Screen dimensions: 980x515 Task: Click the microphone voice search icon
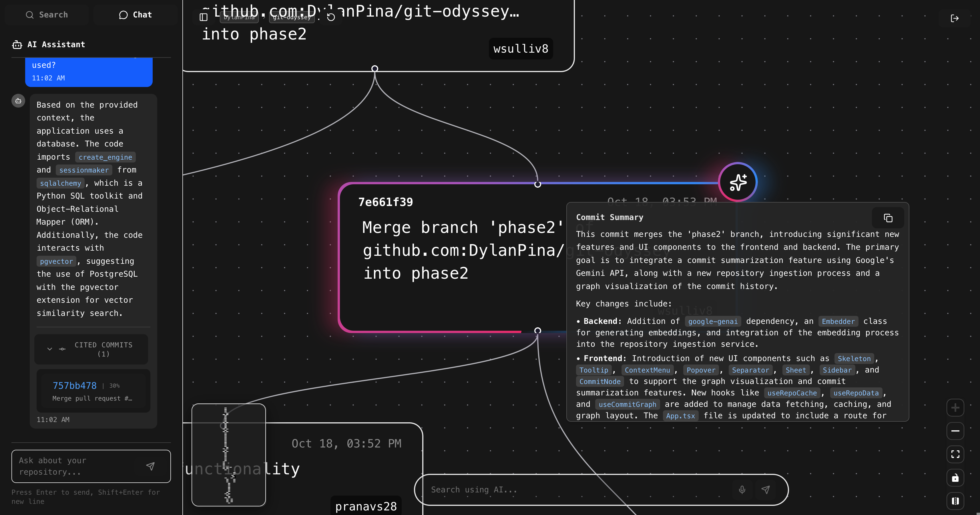click(x=742, y=490)
